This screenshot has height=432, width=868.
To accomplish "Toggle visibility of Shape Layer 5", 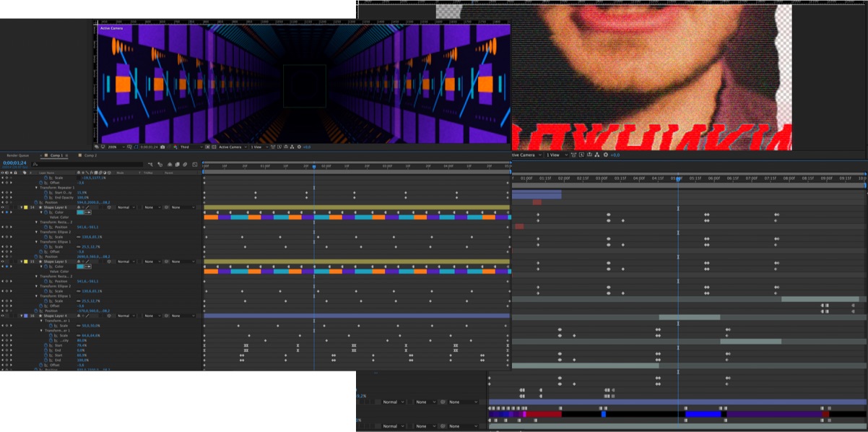I will (x=3, y=262).
